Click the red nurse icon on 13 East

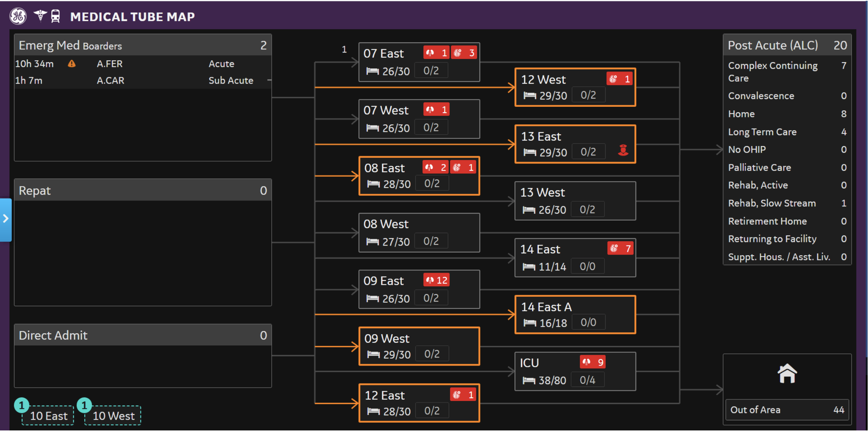[x=623, y=150]
